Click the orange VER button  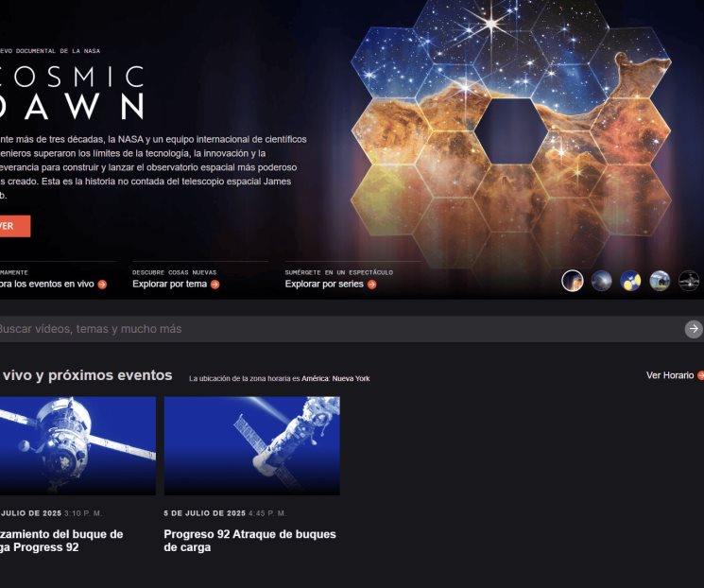(14, 226)
